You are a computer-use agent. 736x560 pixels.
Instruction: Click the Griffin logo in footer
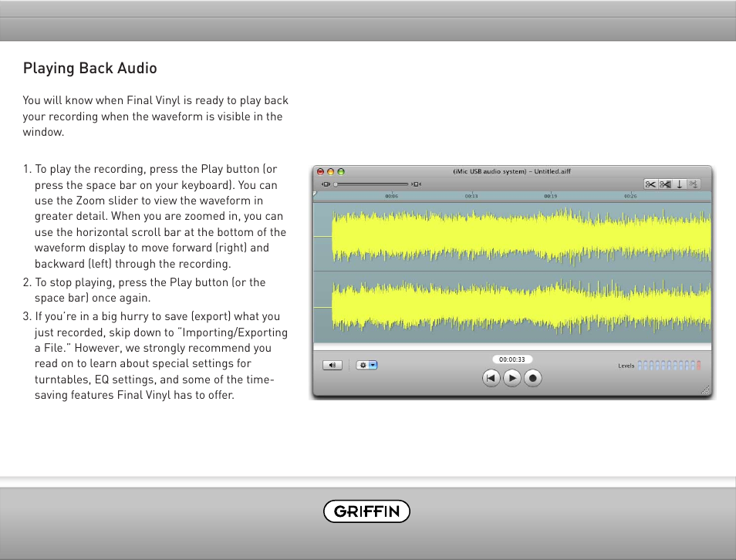366,511
